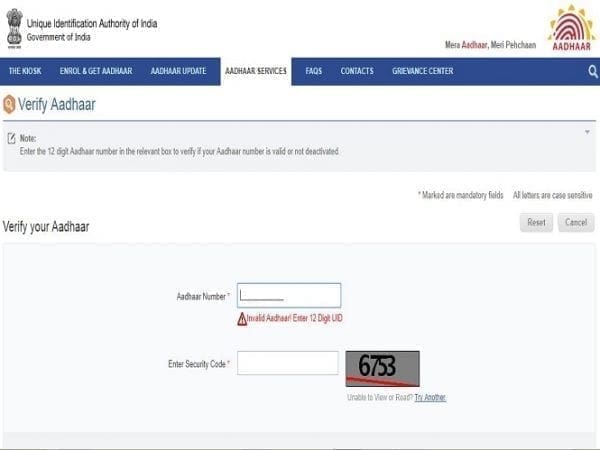Click the Reset button
Image resolution: width=600 pixels, height=450 pixels.
tap(536, 222)
